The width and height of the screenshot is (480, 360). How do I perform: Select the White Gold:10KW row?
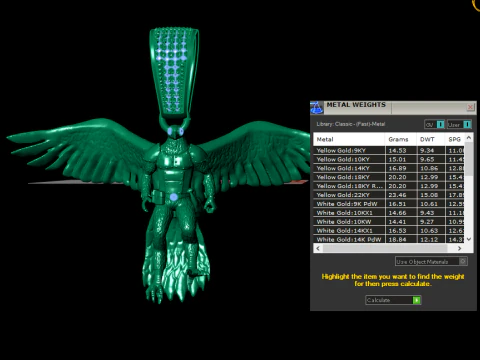coord(389,222)
